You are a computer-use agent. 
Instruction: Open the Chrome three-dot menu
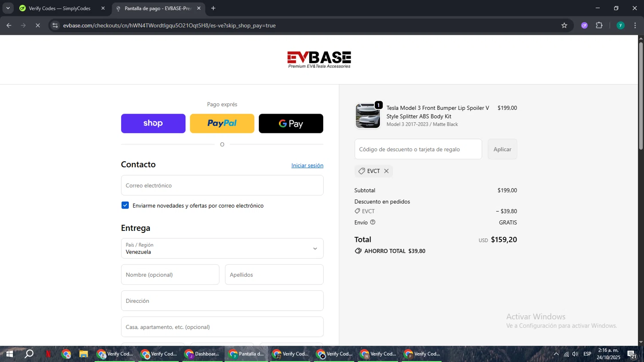[x=635, y=25]
